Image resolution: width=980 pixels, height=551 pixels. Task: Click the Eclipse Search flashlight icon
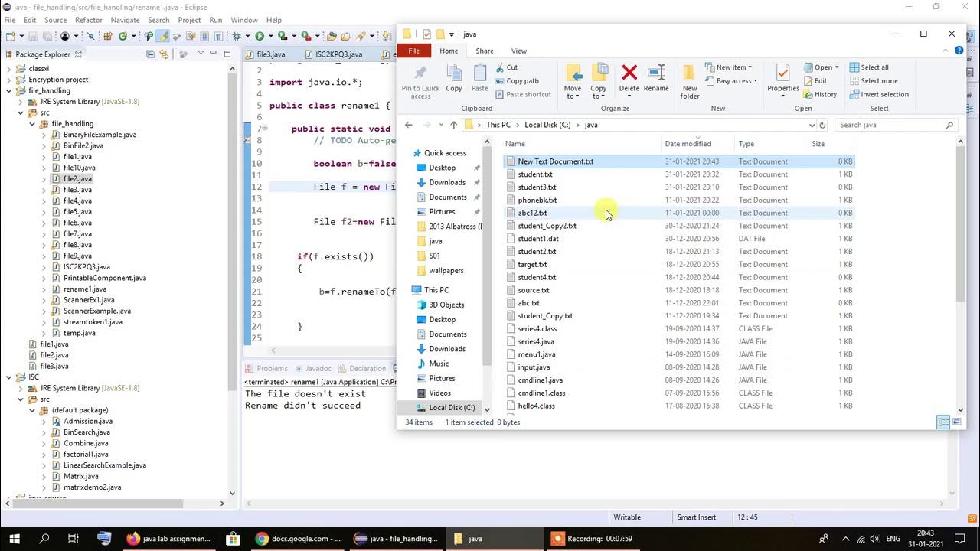[x=360, y=36]
